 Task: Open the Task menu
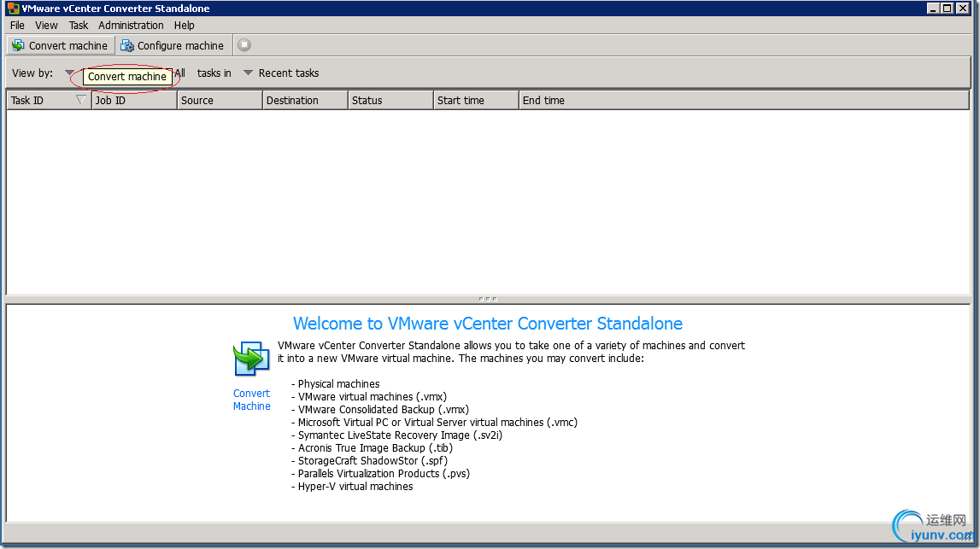79,25
